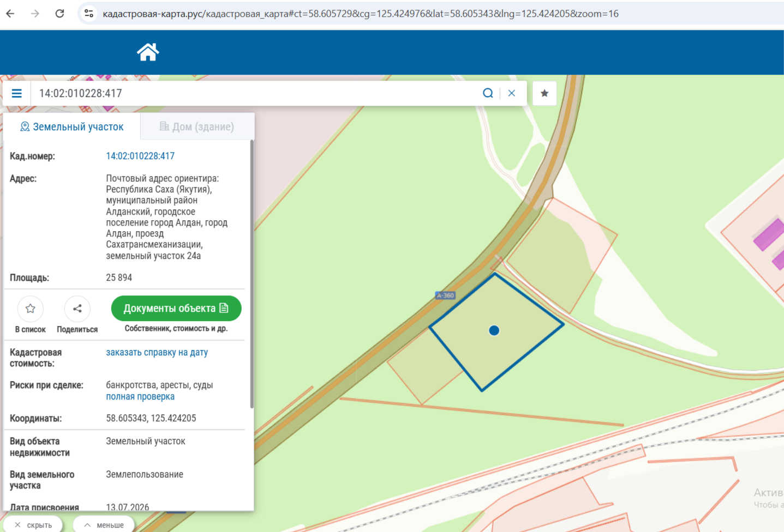The width and height of the screenshot is (784, 532).
Task: Open Документы объекта
Action: [x=176, y=309]
